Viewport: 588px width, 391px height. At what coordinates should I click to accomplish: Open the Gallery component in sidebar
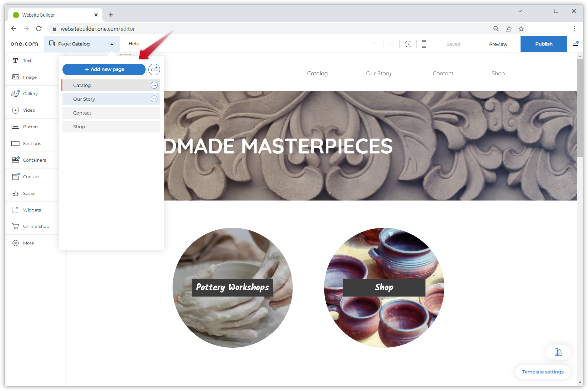(30, 94)
